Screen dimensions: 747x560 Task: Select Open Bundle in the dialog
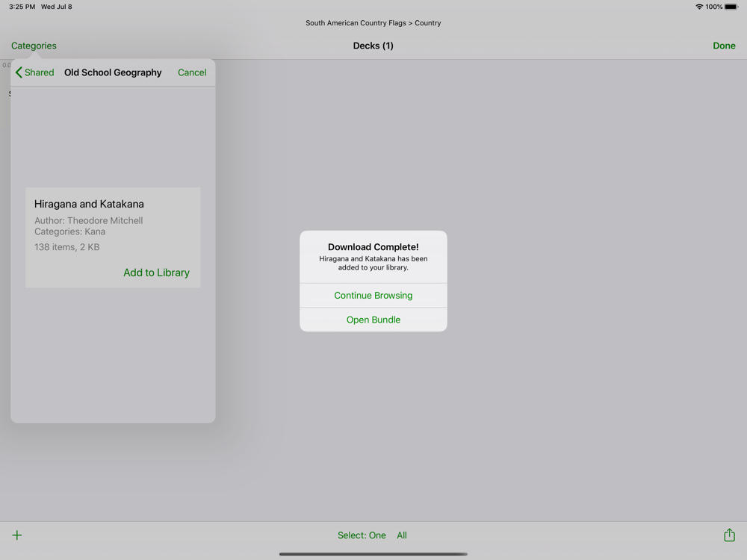373,320
